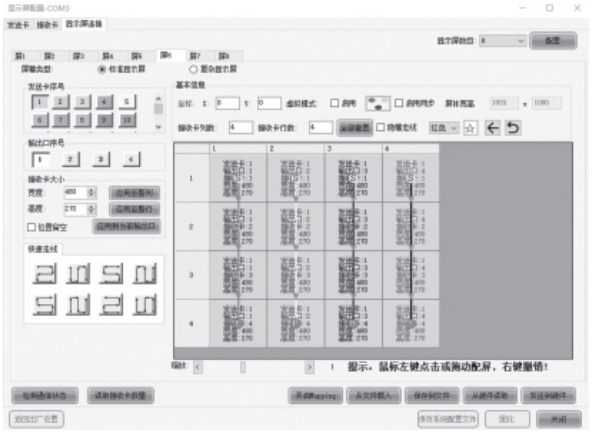Image resolution: width=593 pixels, height=435 pixels.
Task: Enable the virtual mode checkbox
Action: click(x=334, y=103)
